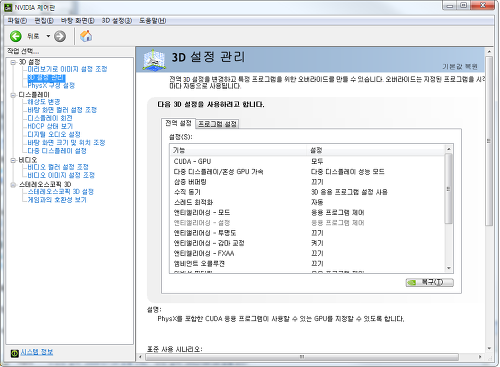Open the Back history dropdown arrow
This screenshot has height=367, width=500.
coord(48,36)
